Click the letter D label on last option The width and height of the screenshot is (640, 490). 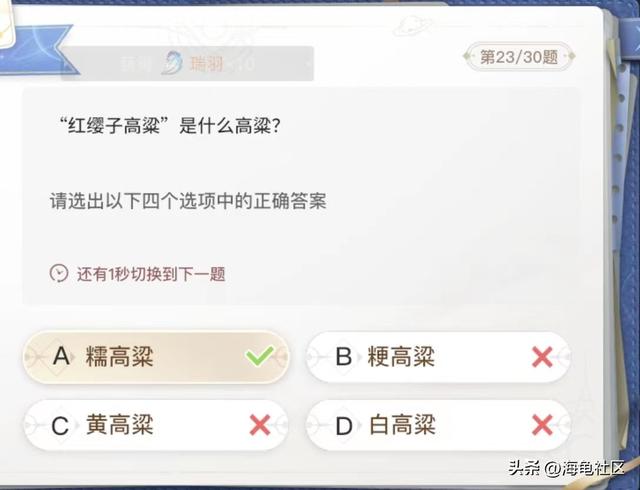click(x=344, y=426)
